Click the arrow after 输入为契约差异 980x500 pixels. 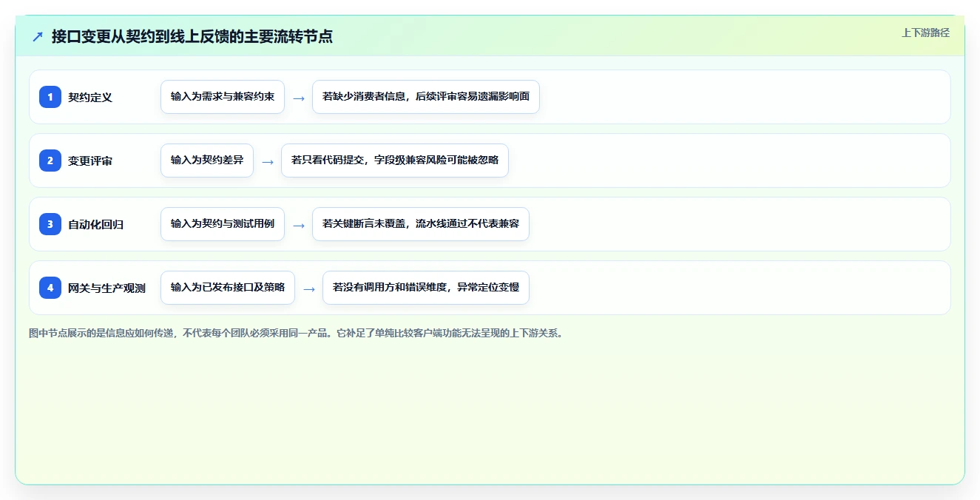(x=268, y=161)
